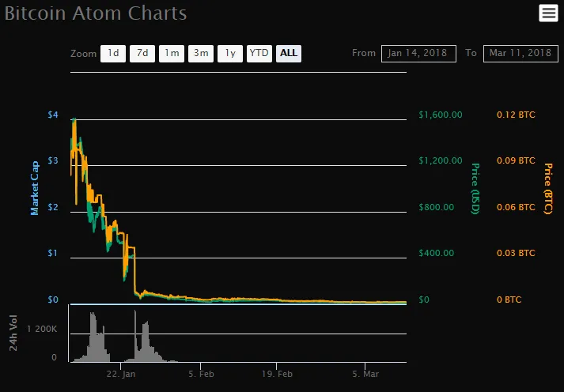The width and height of the screenshot is (564, 392).
Task: Set zoom range to 7d
Action: [142, 54]
